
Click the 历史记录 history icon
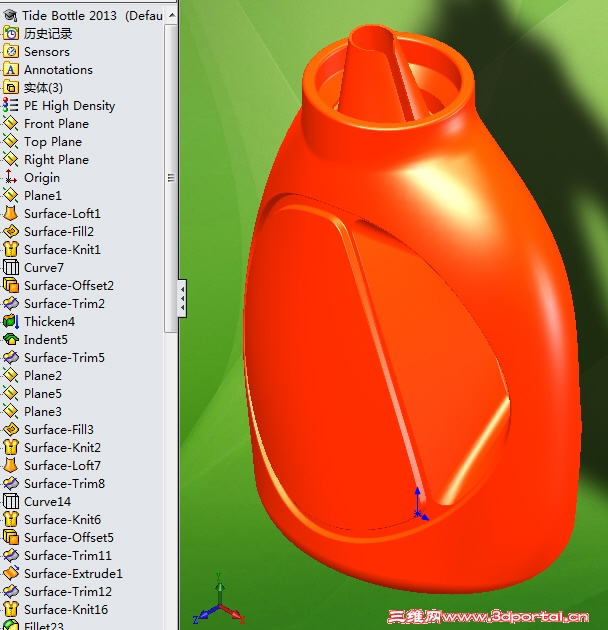tap(10, 34)
